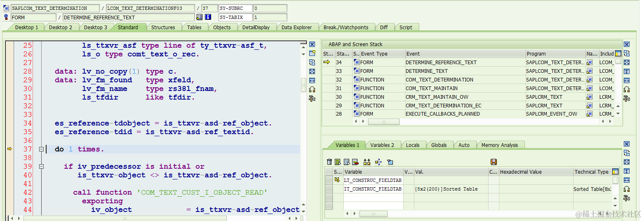Click the down arrow of ABAP Stack vertical scrollbar
This screenshot has width=644, height=221.
618,114
